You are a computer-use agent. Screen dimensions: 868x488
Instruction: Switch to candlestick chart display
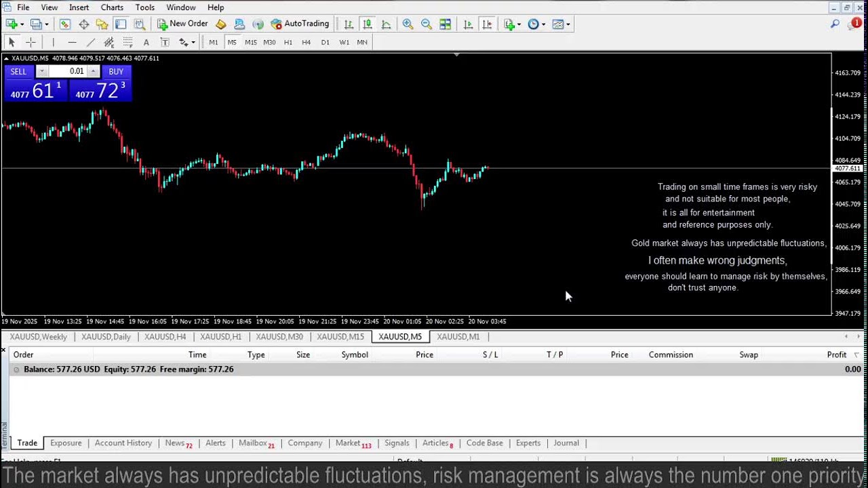367,24
